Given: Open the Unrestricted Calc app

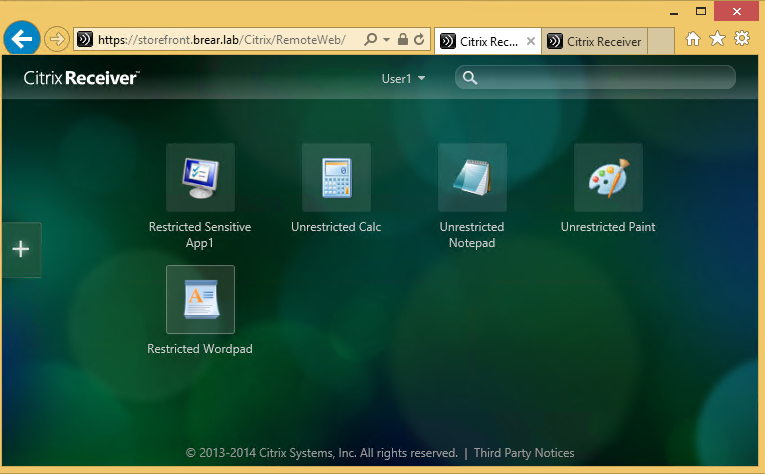Looking at the screenshot, I should tap(336, 177).
